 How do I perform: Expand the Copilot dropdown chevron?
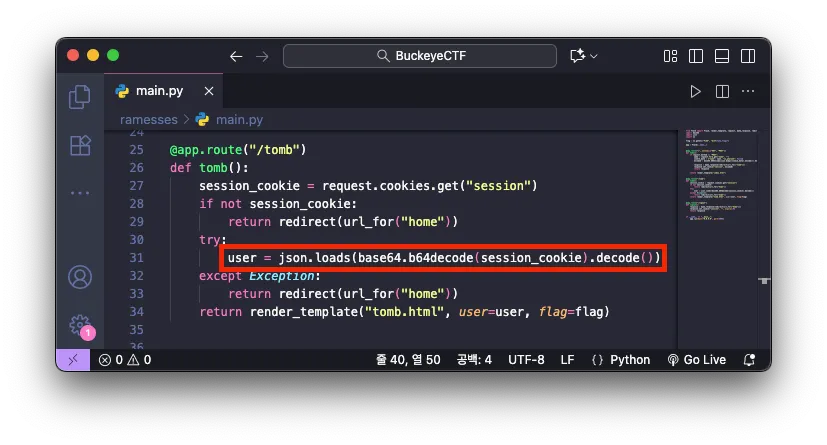594,56
